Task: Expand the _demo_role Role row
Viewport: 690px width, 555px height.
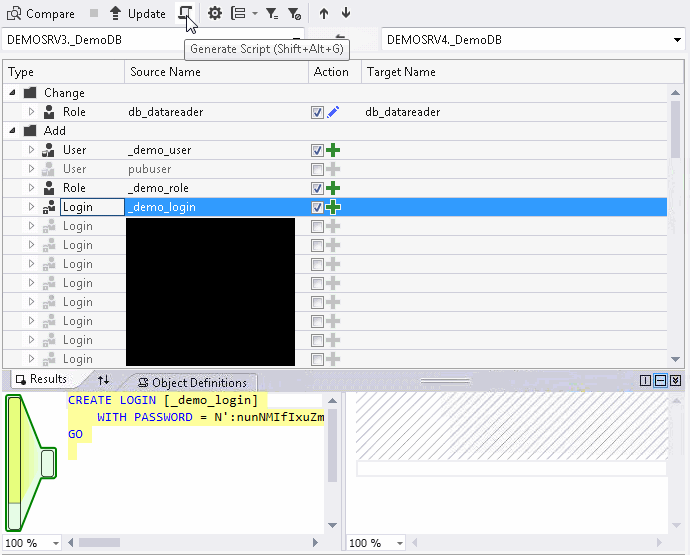Action: tap(31, 188)
